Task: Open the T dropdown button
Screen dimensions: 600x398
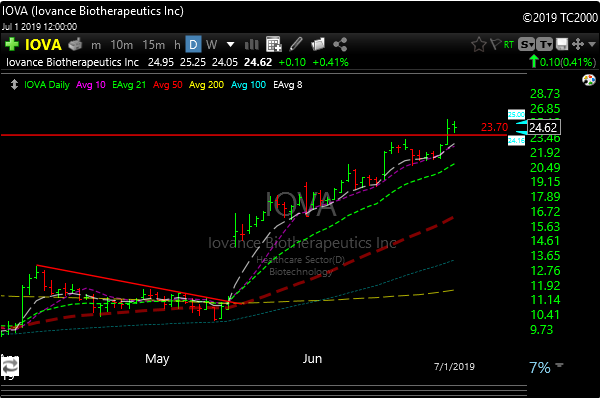Action: [x=545, y=45]
